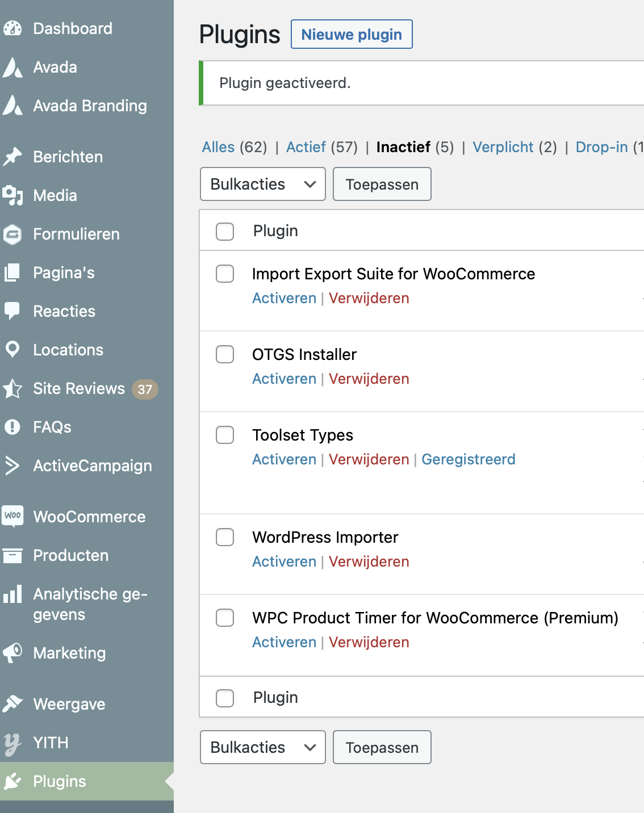Go to the Media menu item
Viewport: 644px width, 813px height.
point(55,195)
